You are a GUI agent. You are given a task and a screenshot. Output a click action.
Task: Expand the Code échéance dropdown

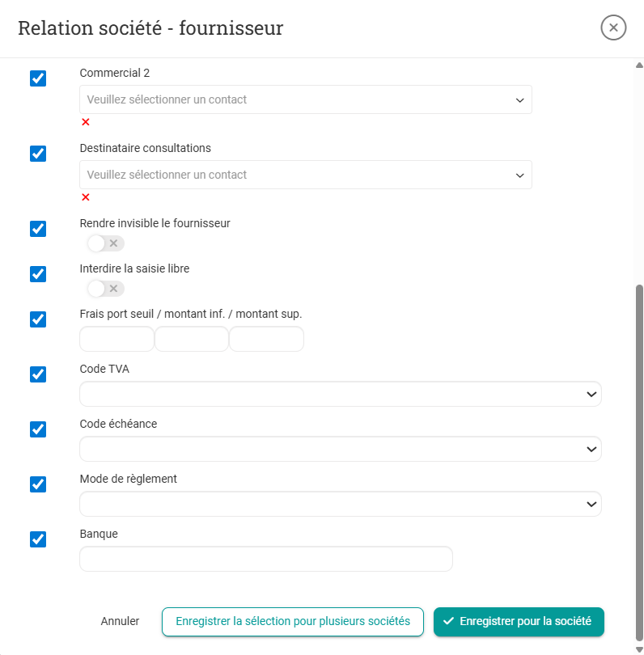coord(340,449)
